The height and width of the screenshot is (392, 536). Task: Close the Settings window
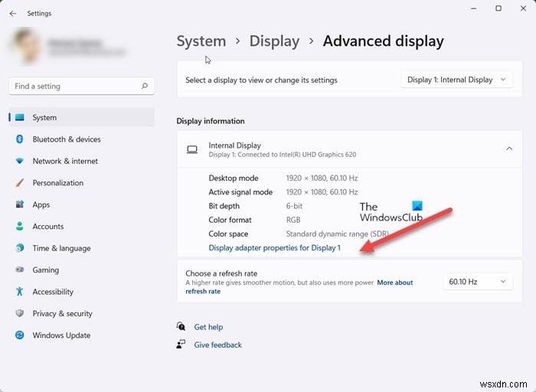tap(523, 8)
